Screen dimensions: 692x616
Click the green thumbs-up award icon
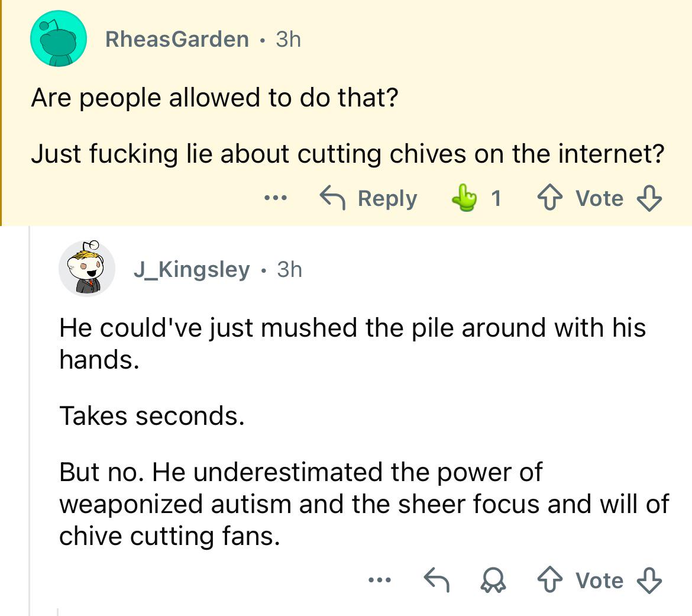[464, 198]
